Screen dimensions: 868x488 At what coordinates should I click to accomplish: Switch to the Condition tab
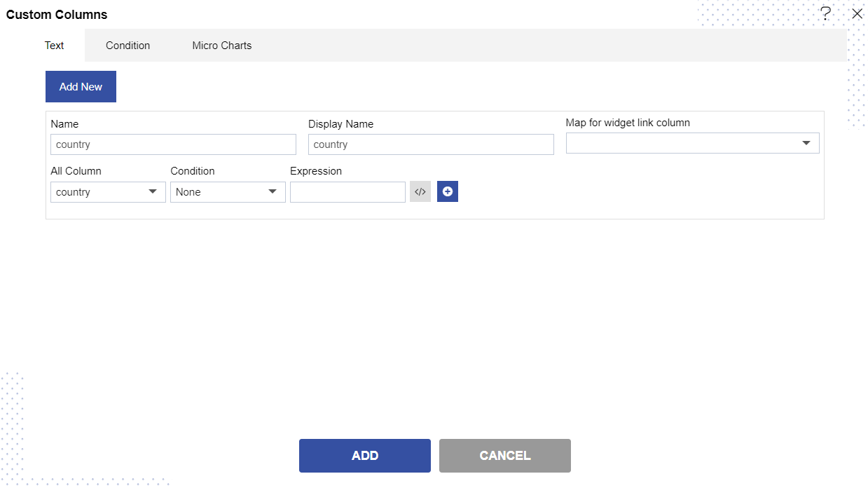(x=128, y=46)
